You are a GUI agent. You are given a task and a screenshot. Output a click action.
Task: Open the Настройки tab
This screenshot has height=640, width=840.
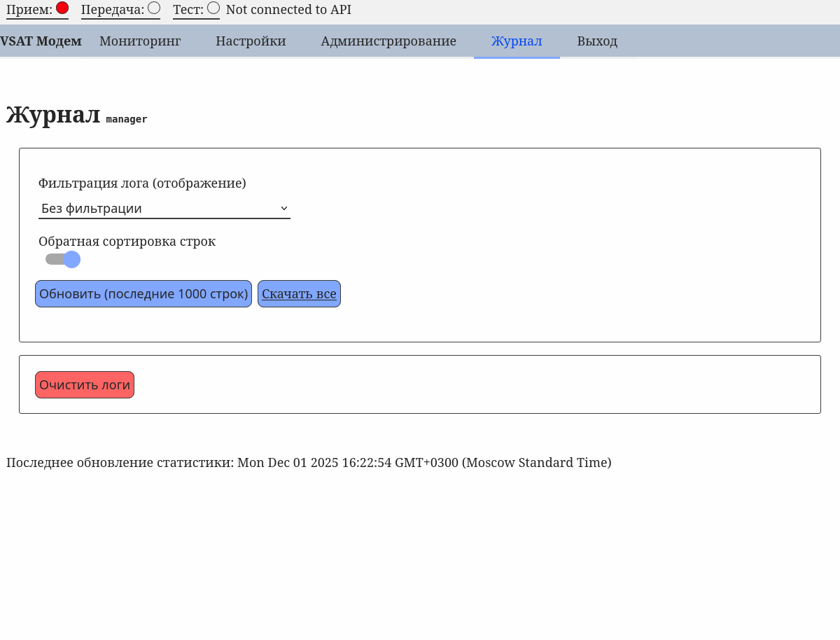(251, 41)
